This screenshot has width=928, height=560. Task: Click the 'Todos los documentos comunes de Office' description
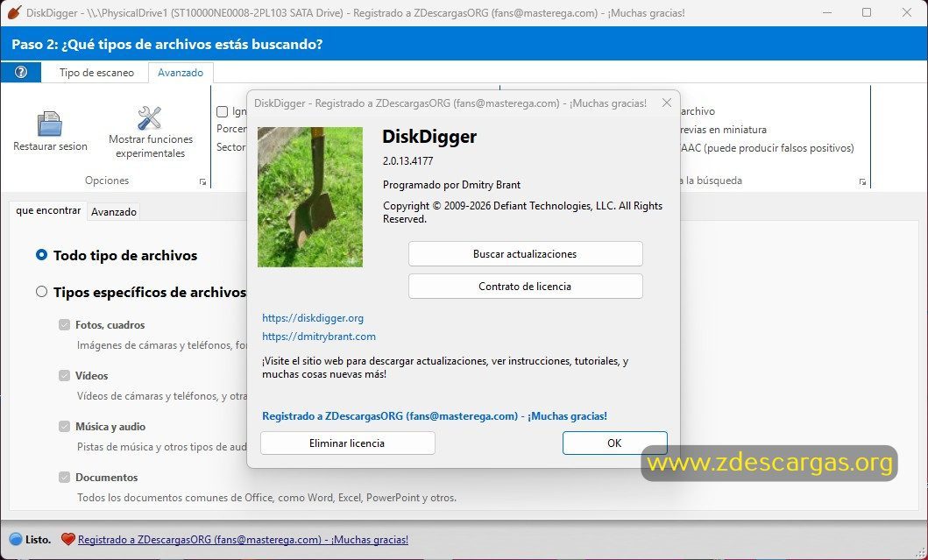pos(267,497)
